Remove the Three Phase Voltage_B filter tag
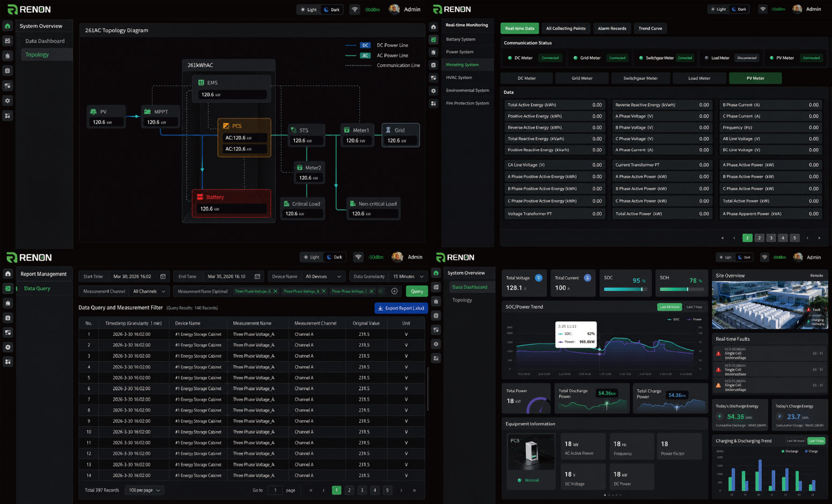 click(324, 291)
